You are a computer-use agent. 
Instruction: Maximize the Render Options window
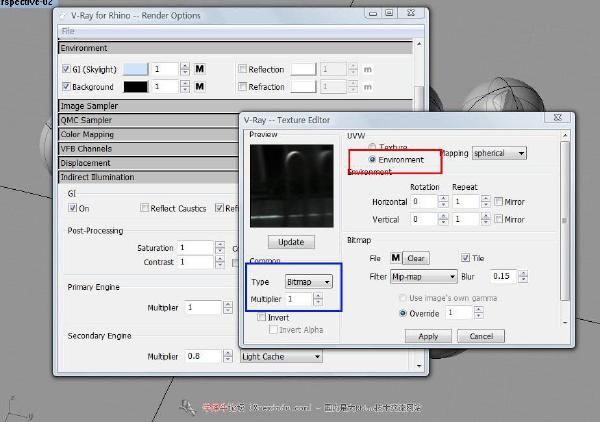[x=389, y=13]
